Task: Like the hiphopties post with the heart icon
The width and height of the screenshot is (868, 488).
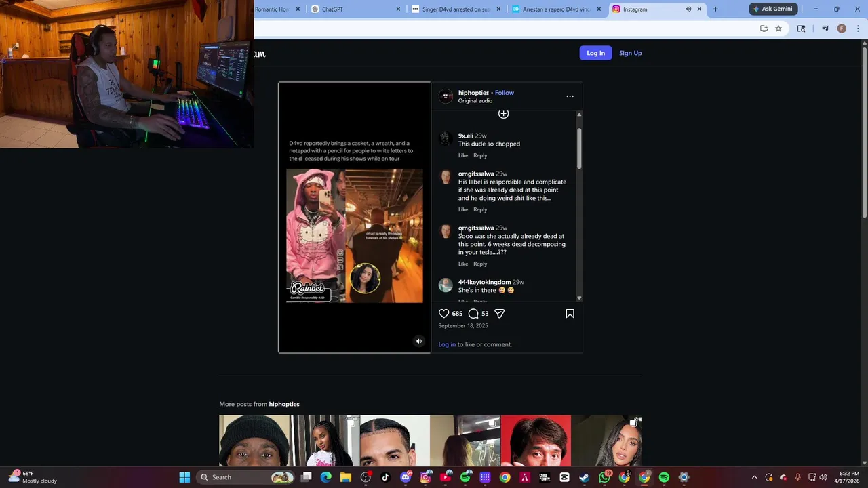Action: (x=443, y=314)
